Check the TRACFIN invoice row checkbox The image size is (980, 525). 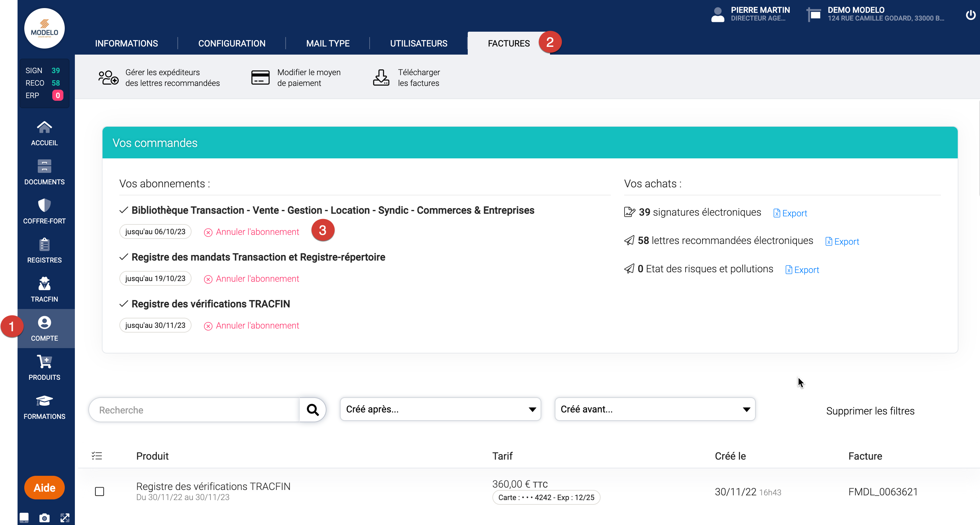(x=99, y=492)
